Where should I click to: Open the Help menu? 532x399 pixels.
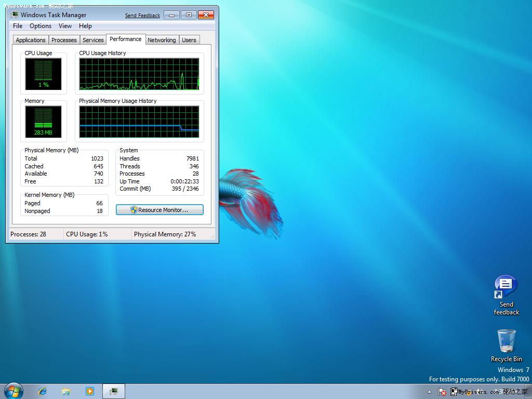point(85,26)
